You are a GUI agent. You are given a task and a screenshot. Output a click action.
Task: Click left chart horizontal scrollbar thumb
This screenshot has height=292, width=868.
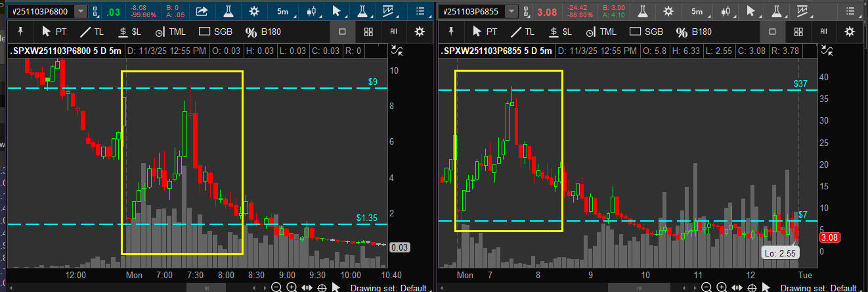206,287
